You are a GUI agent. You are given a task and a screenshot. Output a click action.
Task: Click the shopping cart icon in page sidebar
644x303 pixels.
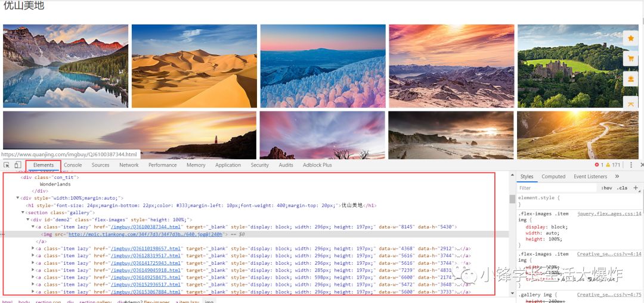pos(631,58)
